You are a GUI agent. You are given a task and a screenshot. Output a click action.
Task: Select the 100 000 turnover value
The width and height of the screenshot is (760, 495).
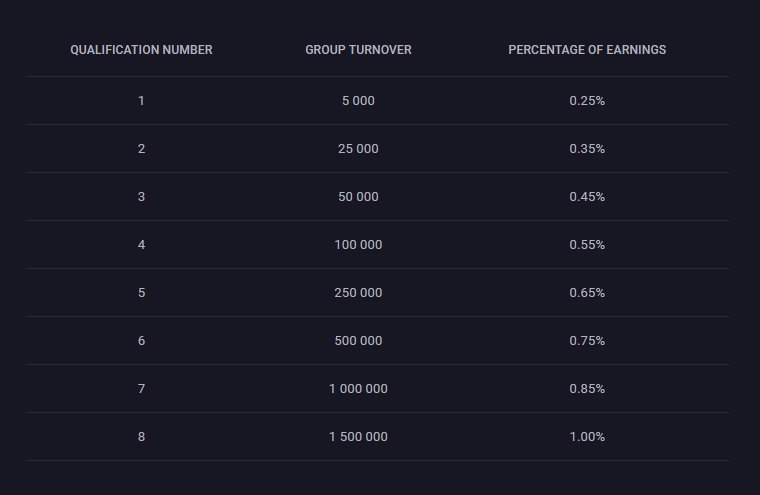(x=358, y=245)
